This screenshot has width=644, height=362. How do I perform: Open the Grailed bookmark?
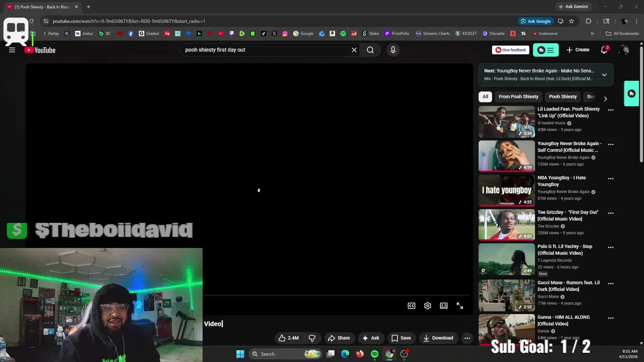[x=149, y=34]
